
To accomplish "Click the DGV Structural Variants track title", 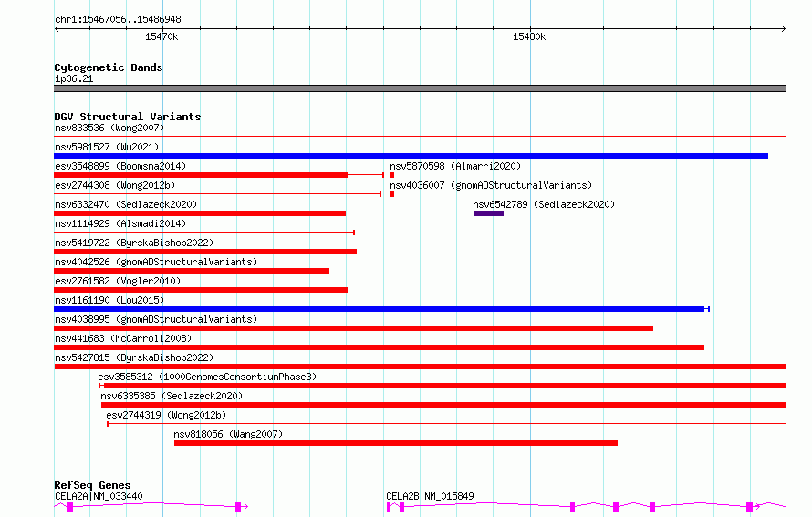I will click(128, 117).
